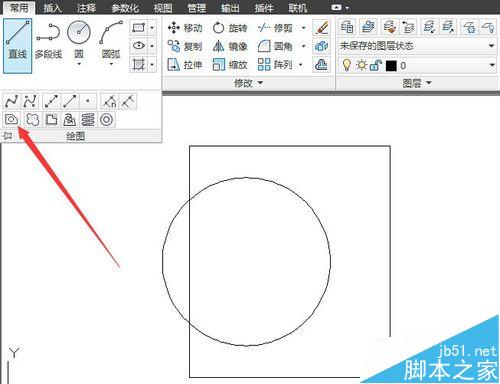Select the 3D Polyline tool icon

coord(69,119)
